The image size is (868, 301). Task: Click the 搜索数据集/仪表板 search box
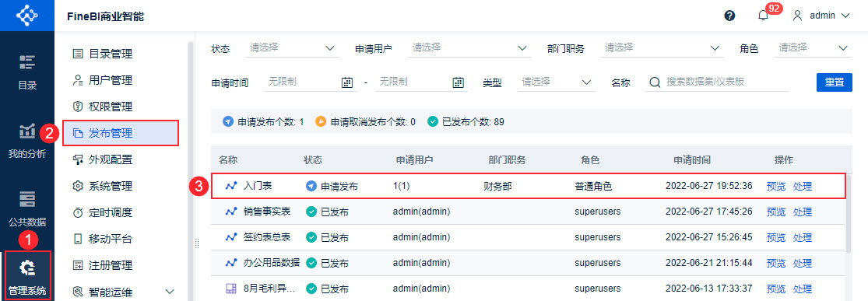tap(718, 82)
